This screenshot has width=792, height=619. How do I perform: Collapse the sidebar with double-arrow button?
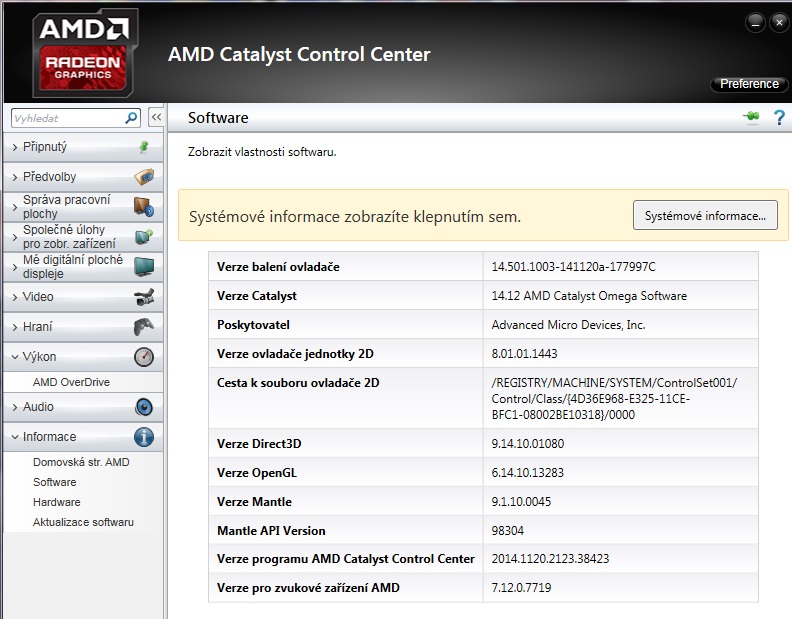tap(156, 118)
